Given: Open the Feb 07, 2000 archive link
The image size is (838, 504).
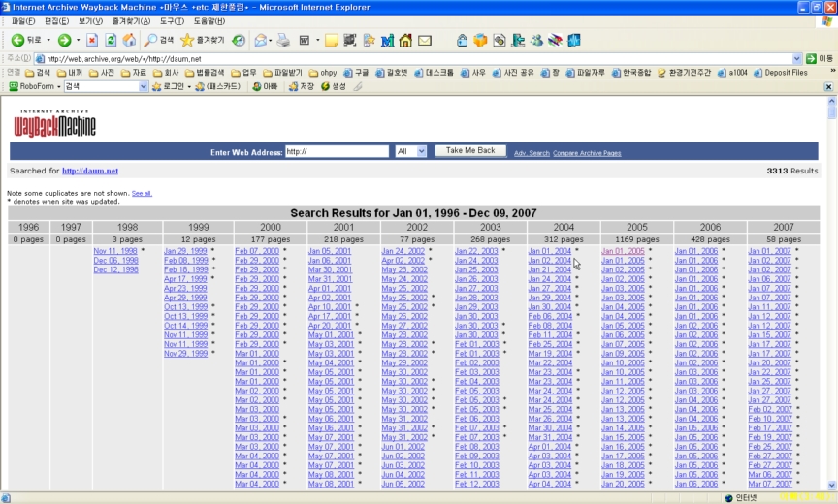Looking at the screenshot, I should tap(257, 251).
